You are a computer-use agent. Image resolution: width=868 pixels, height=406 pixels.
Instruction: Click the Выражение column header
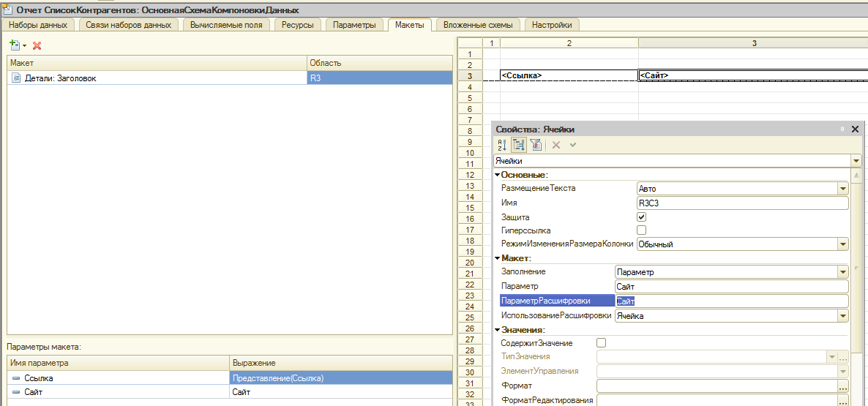[x=340, y=364]
